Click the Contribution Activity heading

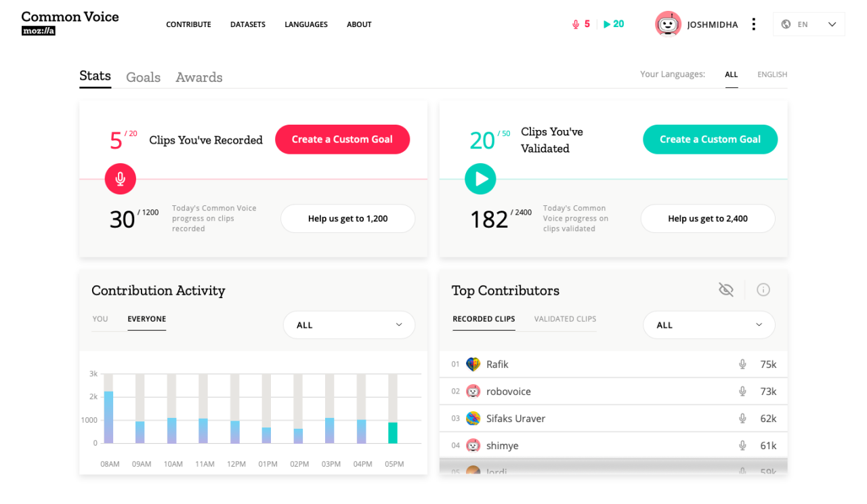pyautogui.click(x=158, y=291)
